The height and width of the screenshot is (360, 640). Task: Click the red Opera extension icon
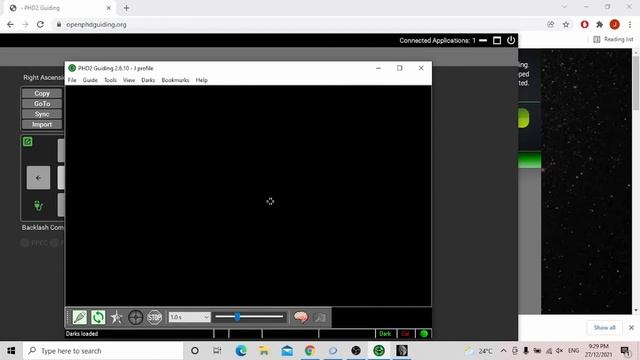point(584,24)
